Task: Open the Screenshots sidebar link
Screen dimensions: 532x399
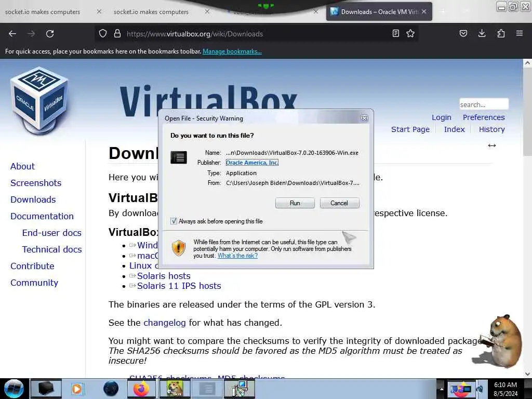Action: [x=36, y=183]
